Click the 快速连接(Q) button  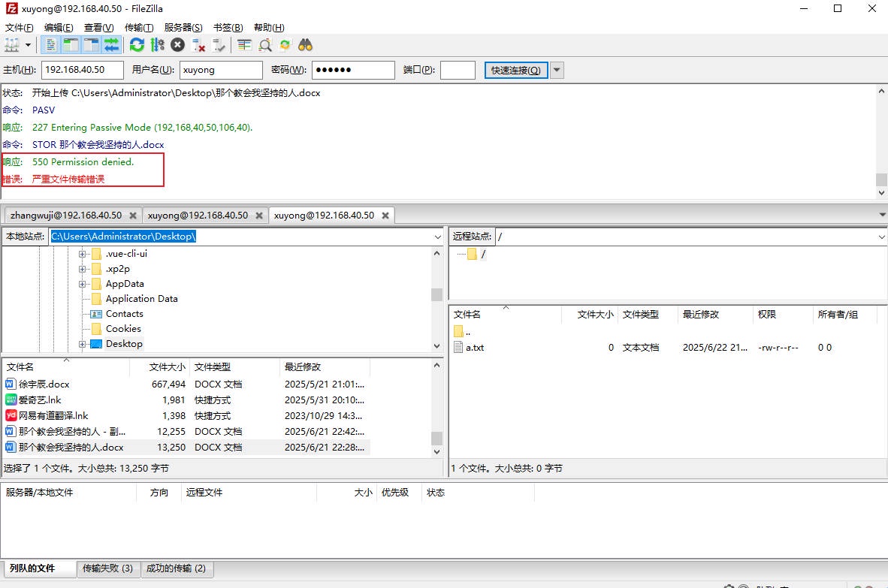point(515,71)
